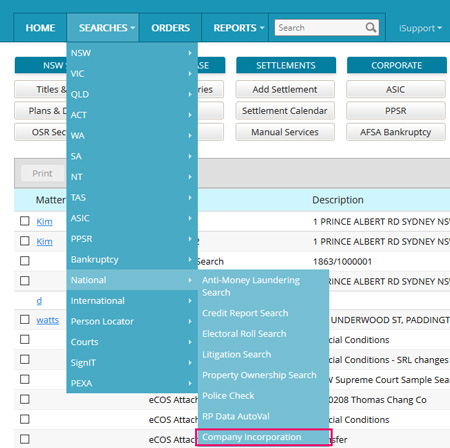
Task: Tick checkbox for Supreme Court Sample row
Action: click(x=25, y=380)
